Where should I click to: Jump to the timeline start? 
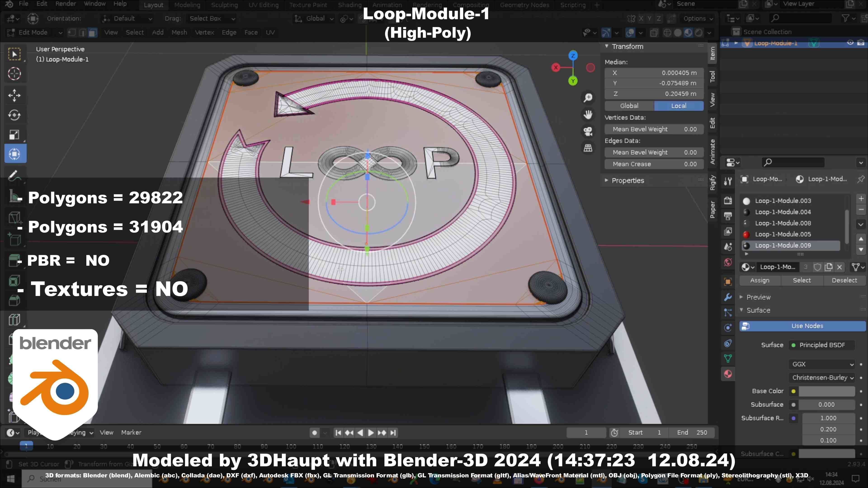pos(338,433)
